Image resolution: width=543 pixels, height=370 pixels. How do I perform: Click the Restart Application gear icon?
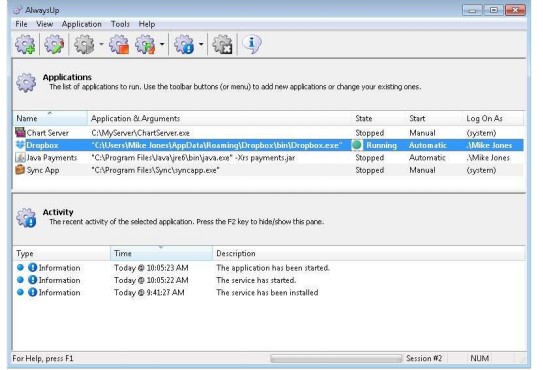click(x=145, y=44)
